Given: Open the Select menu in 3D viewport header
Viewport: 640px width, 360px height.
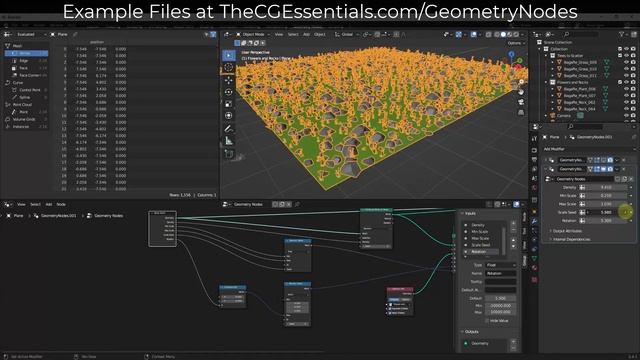Looking at the screenshot, I should click(x=293, y=34).
